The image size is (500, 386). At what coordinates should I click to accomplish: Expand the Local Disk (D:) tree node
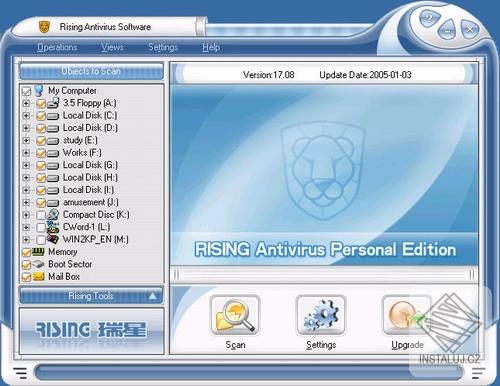coord(26,128)
